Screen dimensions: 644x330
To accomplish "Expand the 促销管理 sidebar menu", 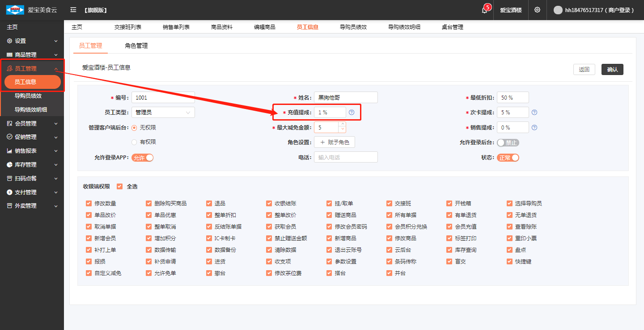I will click(56, 137).
